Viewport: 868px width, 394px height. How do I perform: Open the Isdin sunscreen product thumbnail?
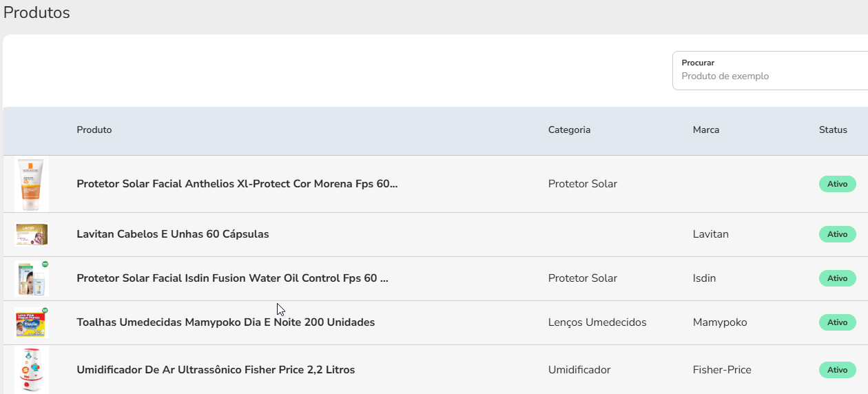tap(32, 278)
